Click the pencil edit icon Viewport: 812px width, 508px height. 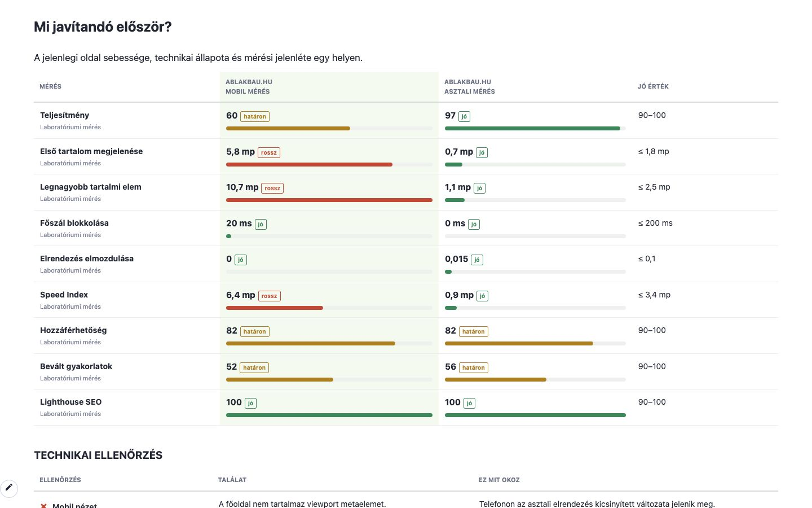pos(9,488)
